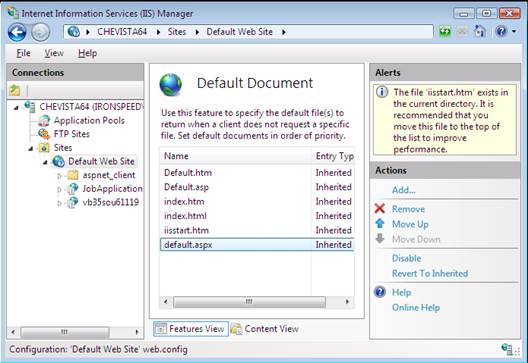Image resolution: width=528 pixels, height=363 pixels.
Task: Click the Content View tab icon
Action: [236, 329]
